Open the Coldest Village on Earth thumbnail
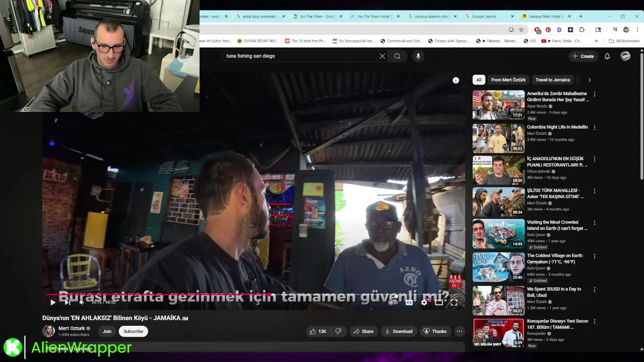 499,266
